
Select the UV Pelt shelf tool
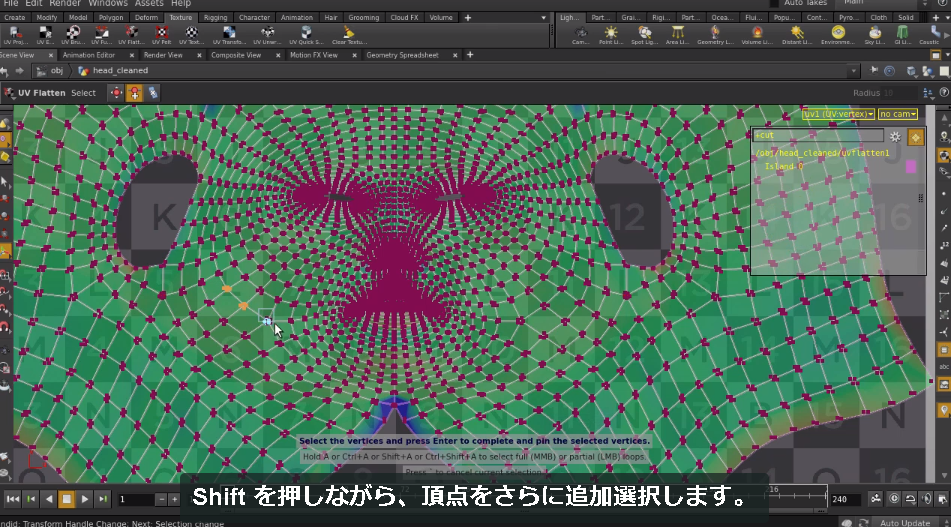(x=161, y=35)
